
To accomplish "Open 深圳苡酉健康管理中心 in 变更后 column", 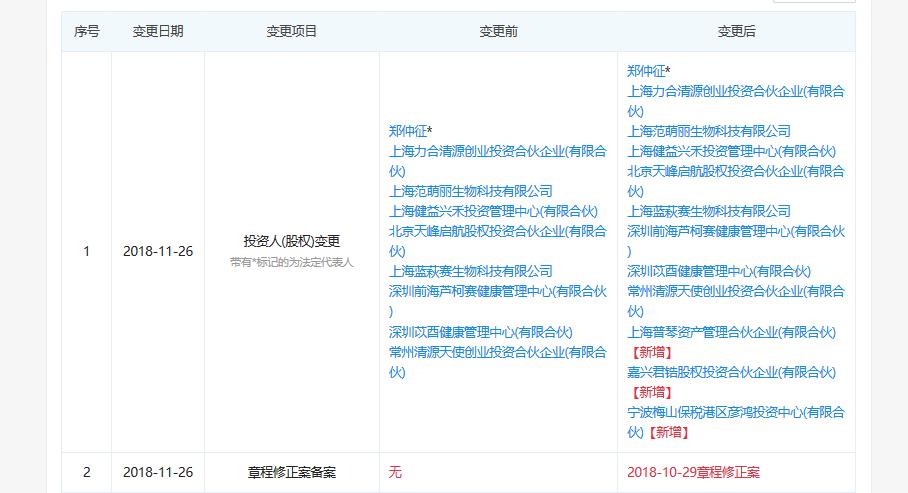I will click(719, 271).
